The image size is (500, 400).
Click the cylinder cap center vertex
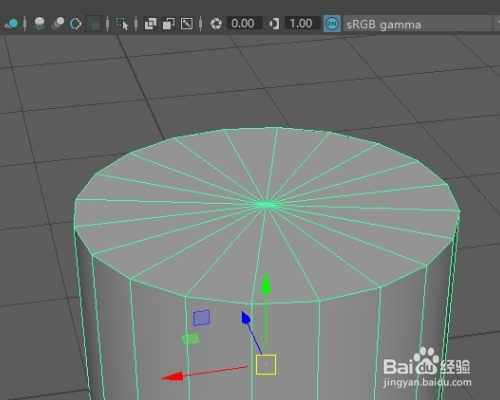pos(266,204)
